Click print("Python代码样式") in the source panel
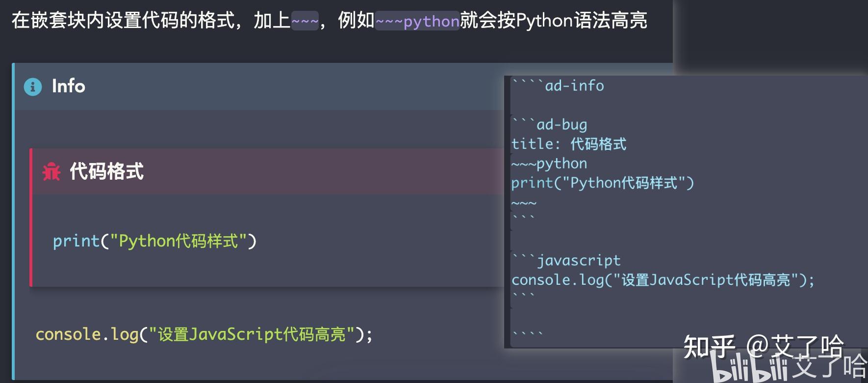868x383 pixels. [602, 183]
